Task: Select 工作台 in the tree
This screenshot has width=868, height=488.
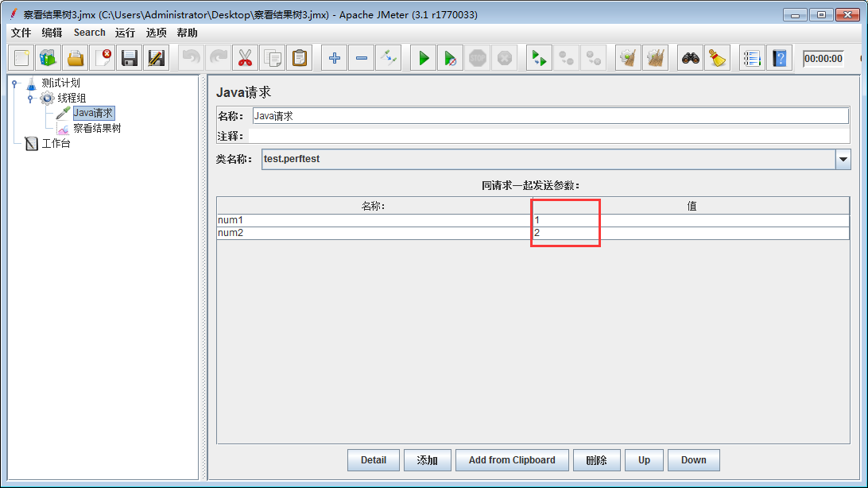Action: click(56, 143)
